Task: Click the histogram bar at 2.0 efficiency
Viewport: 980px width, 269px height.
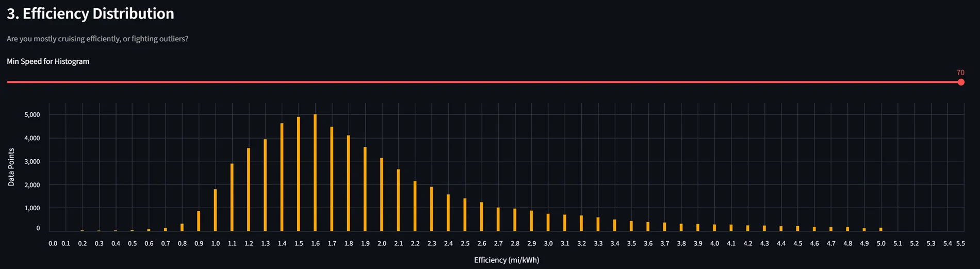Action: coord(382,194)
